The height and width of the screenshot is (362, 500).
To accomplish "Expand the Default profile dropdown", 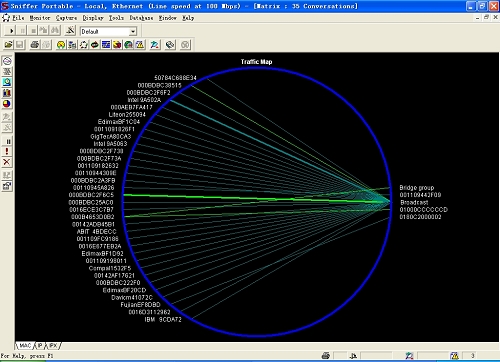I will (x=133, y=32).
